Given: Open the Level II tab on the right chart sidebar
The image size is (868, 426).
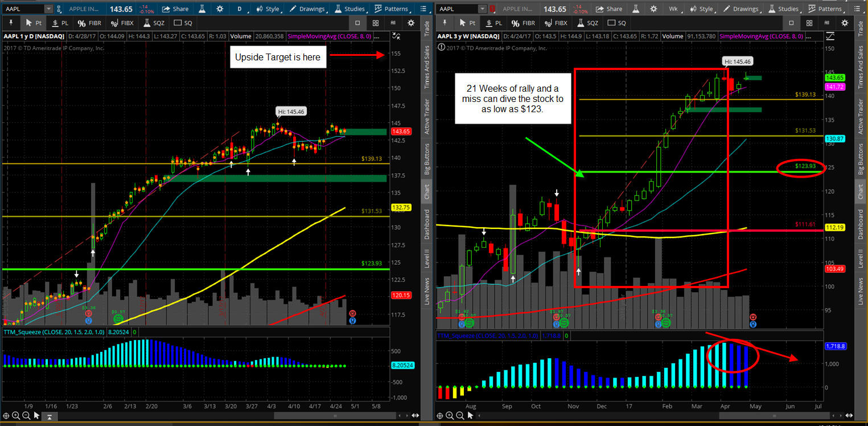Looking at the screenshot, I should (x=861, y=259).
